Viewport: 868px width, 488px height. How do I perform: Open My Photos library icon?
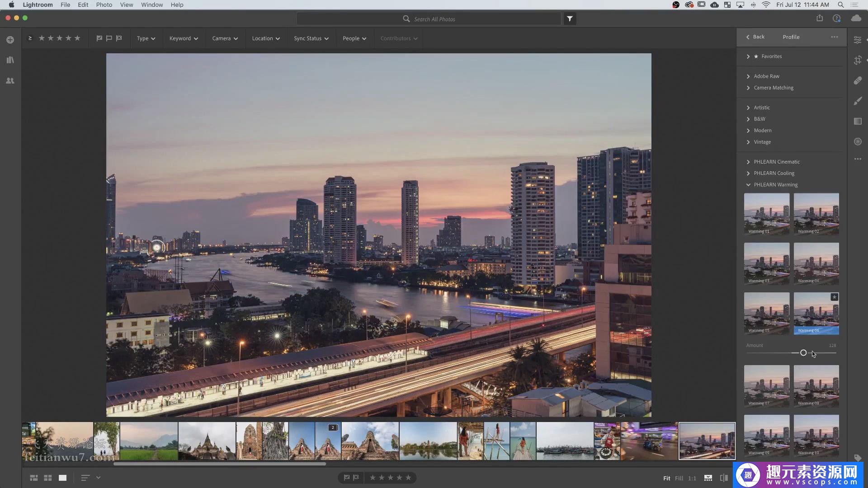[10, 60]
